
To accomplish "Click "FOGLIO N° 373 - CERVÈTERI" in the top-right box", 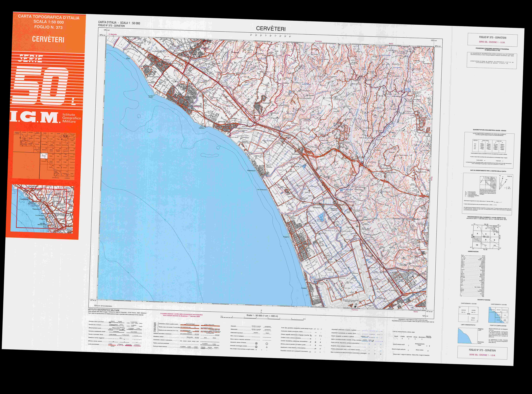I will coord(493,37).
